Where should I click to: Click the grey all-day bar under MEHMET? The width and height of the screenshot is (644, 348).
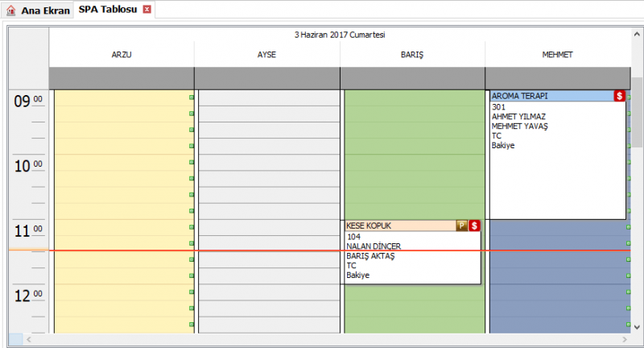pos(558,78)
